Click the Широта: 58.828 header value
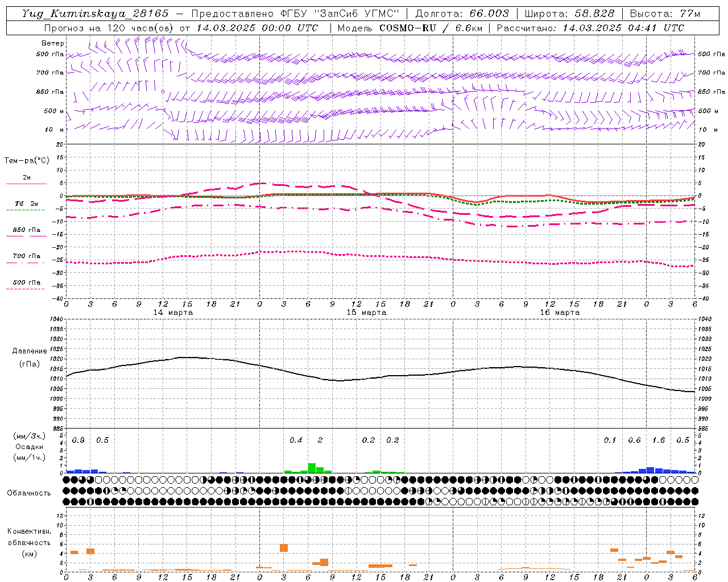This screenshot has height=582, width=728. (569, 14)
